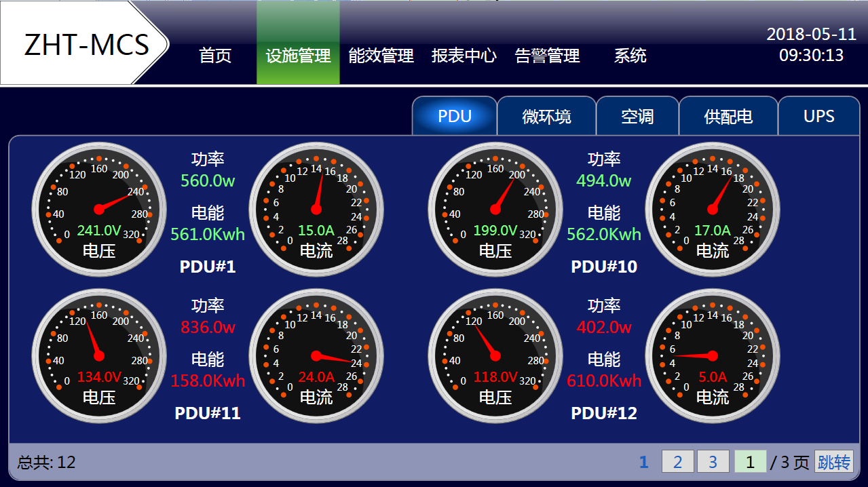Screen dimensions: 868x487
Task: Click the page number input field
Action: (750, 463)
